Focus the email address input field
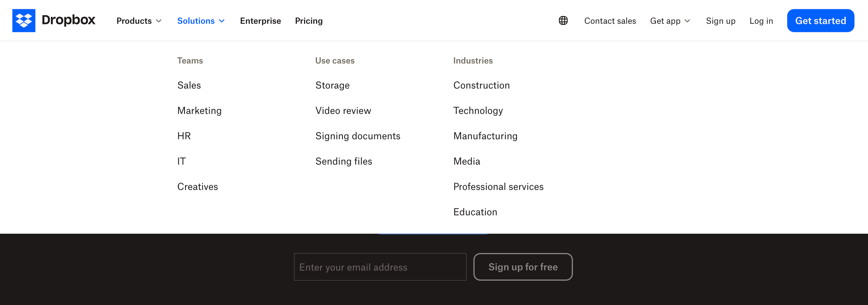The height and width of the screenshot is (305, 868). click(380, 267)
